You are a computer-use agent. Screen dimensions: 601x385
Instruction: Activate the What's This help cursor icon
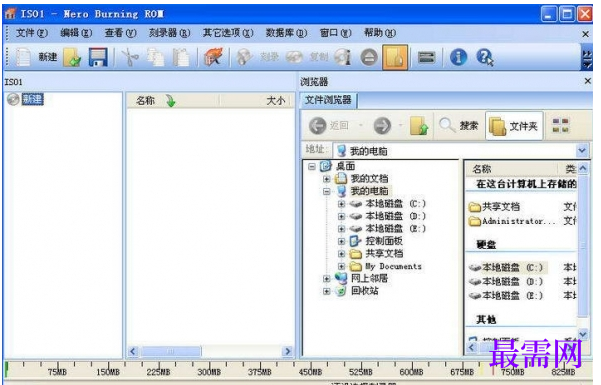click(485, 58)
